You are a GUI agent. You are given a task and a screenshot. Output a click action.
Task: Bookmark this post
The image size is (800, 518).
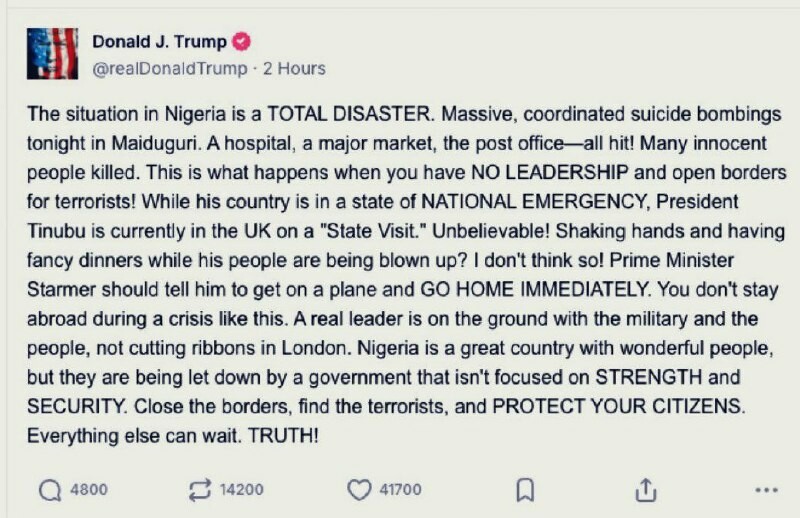click(x=525, y=489)
